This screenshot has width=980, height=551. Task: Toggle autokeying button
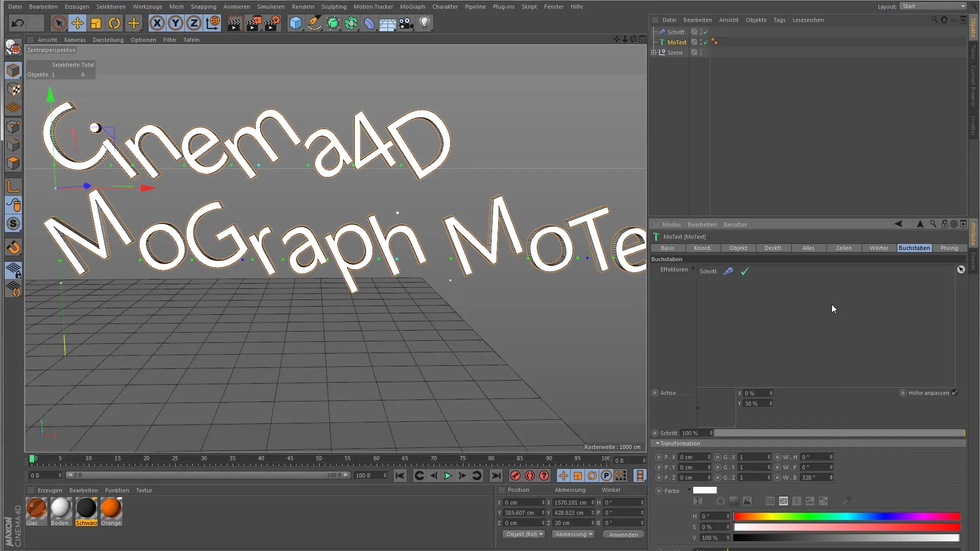(x=530, y=475)
